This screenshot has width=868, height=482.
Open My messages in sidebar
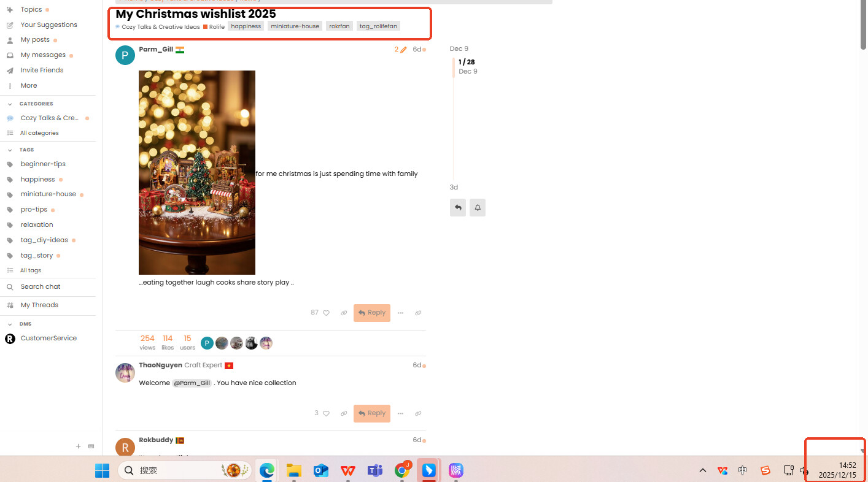tap(42, 55)
